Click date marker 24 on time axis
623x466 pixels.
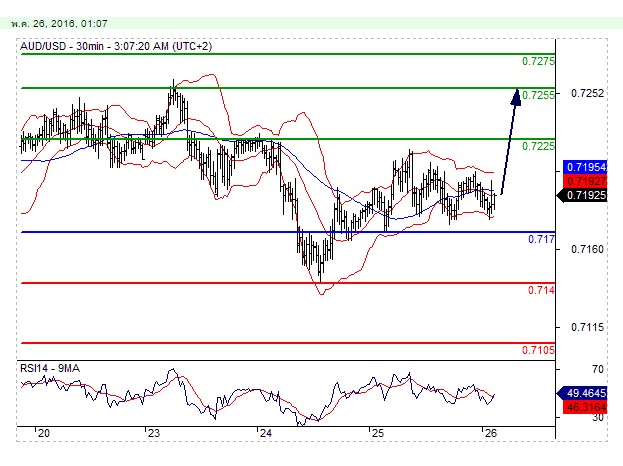point(265,433)
